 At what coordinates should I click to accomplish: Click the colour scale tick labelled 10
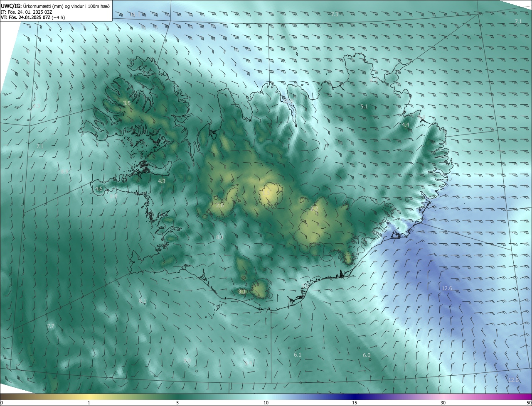pyautogui.click(x=266, y=403)
